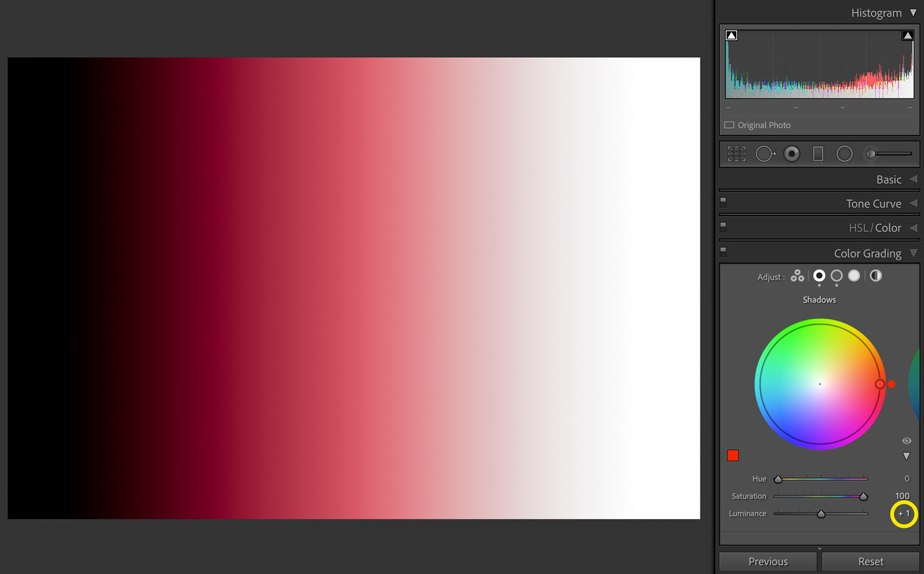Click the Reset button
This screenshot has height=574, width=924.
point(870,562)
